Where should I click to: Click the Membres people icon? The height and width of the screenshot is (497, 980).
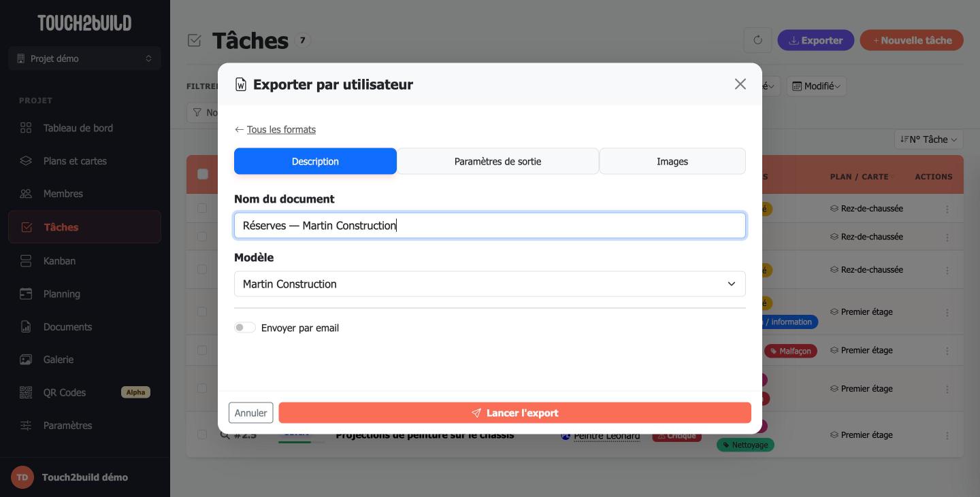pos(26,194)
